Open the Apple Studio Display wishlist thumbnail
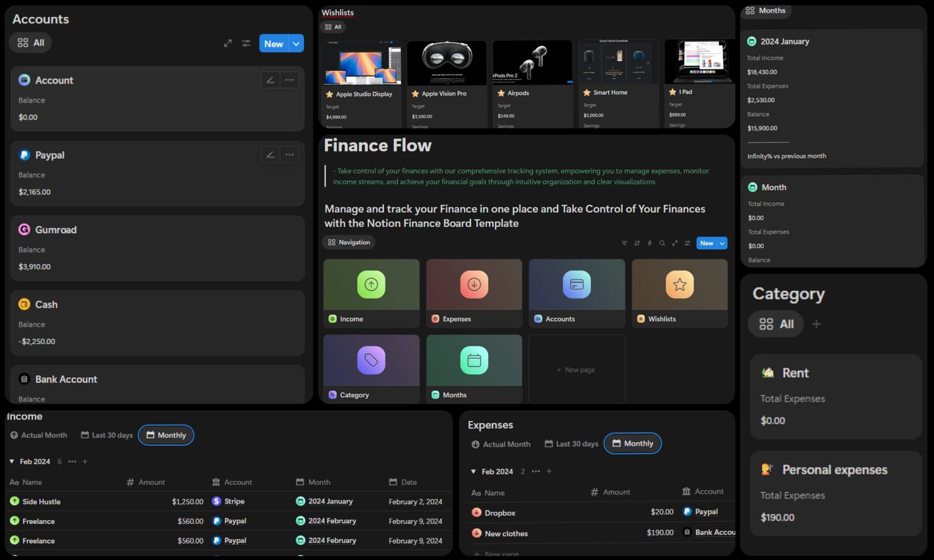The height and width of the screenshot is (560, 934). click(x=361, y=64)
